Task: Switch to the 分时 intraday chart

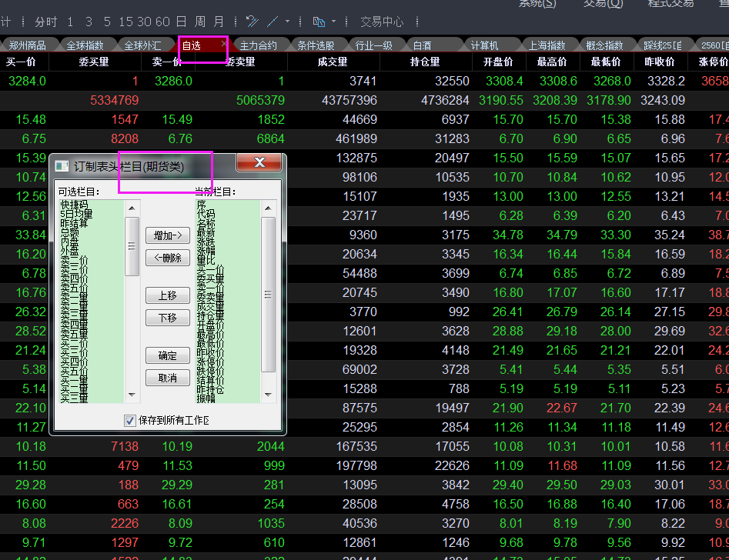Action: click(x=46, y=22)
